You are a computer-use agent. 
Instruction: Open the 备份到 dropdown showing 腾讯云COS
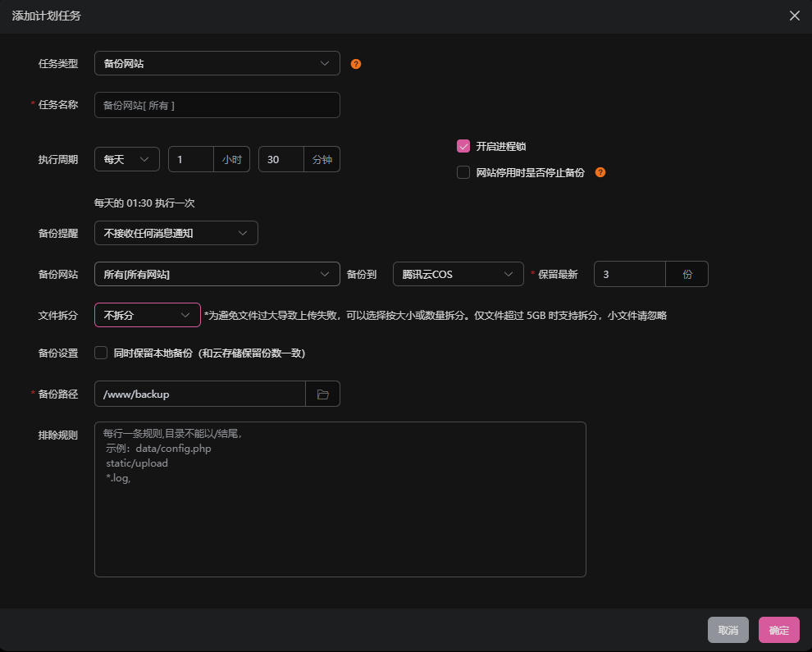458,274
